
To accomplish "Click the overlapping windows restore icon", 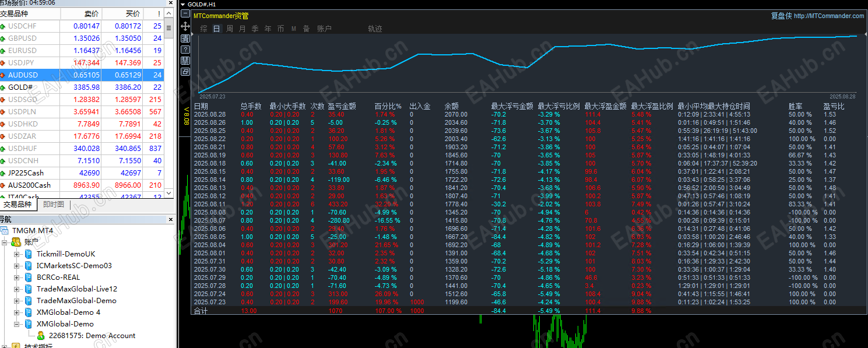I will [x=185, y=72].
